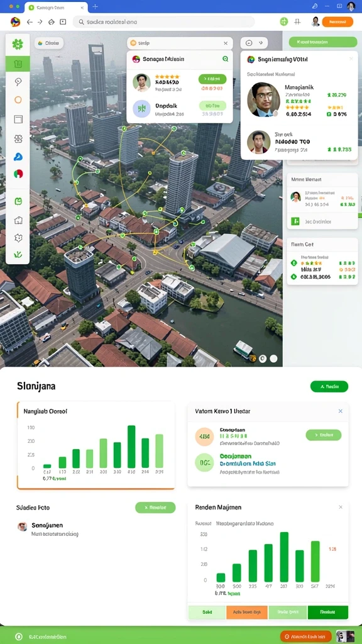
Task: Click the colorful browser logo left of back arrow
Action: point(15,22)
